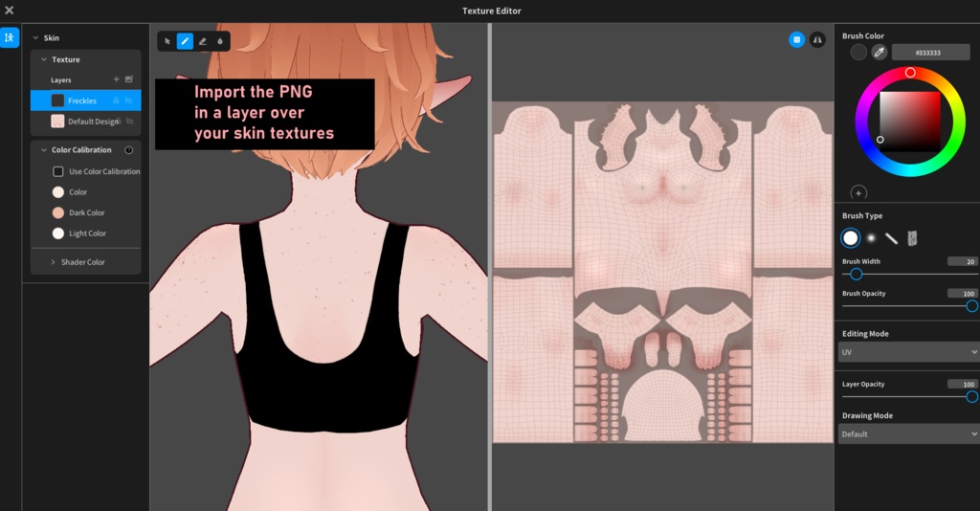Select the hard round brush type

851,238
